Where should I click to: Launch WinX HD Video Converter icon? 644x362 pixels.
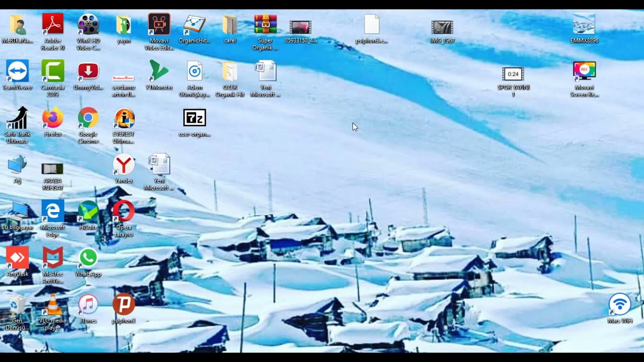(88, 24)
